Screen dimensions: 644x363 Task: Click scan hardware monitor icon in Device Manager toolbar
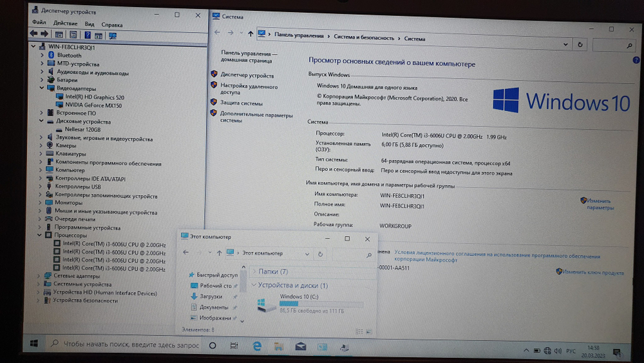113,35
